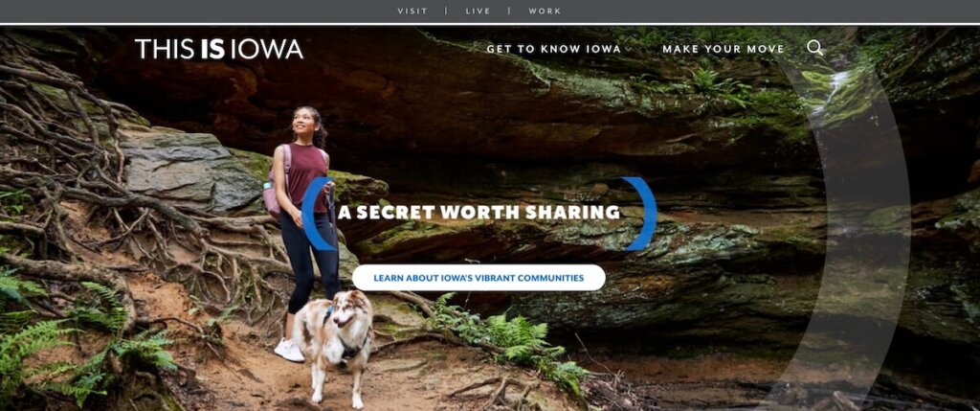Click the A Secret Worth Sharing headline
980x411 pixels.
coord(479,213)
